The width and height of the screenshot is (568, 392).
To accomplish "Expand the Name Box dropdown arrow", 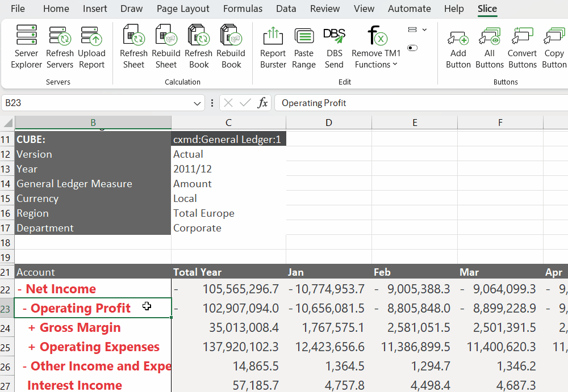I will point(198,103).
